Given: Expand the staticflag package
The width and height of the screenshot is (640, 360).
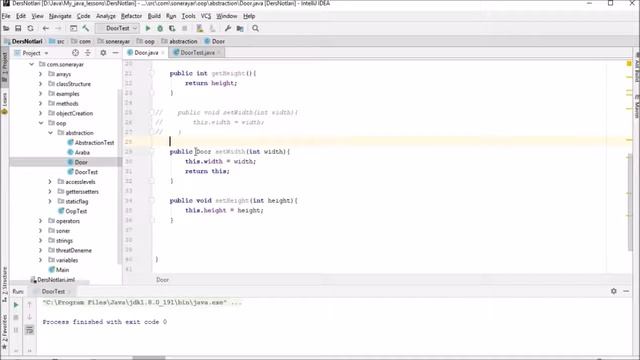Looking at the screenshot, I should pyautogui.click(x=50, y=202).
